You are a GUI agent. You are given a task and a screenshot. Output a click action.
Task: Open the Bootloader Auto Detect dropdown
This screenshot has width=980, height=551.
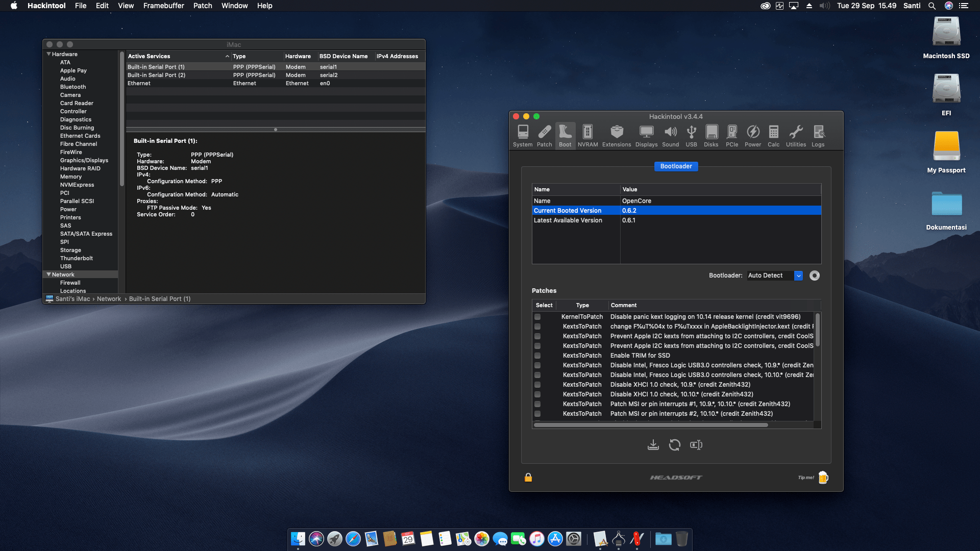tap(798, 275)
